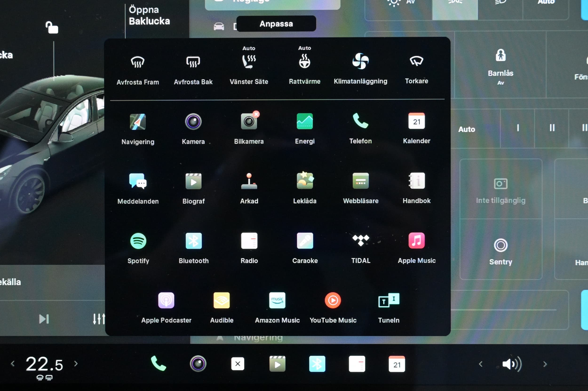
Task: Select wiper speed II
Action: [552, 128]
